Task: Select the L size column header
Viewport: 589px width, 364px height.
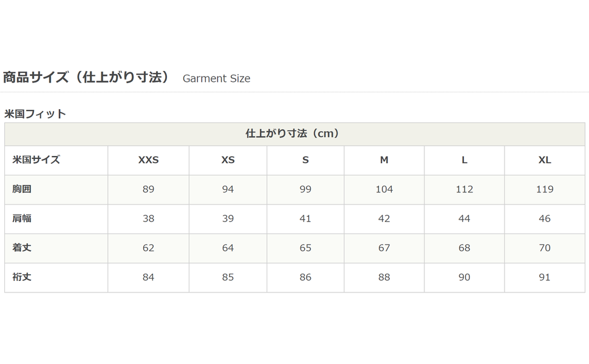Action: [x=465, y=160]
